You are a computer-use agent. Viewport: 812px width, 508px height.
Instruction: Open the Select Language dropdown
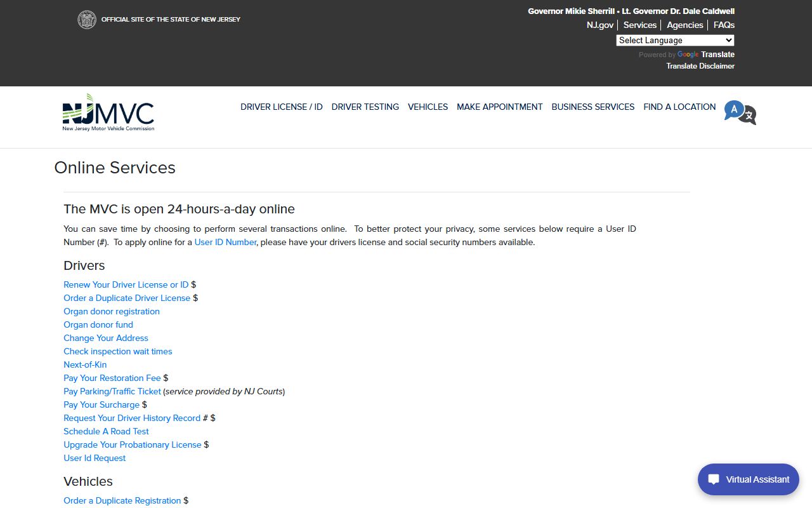675,40
